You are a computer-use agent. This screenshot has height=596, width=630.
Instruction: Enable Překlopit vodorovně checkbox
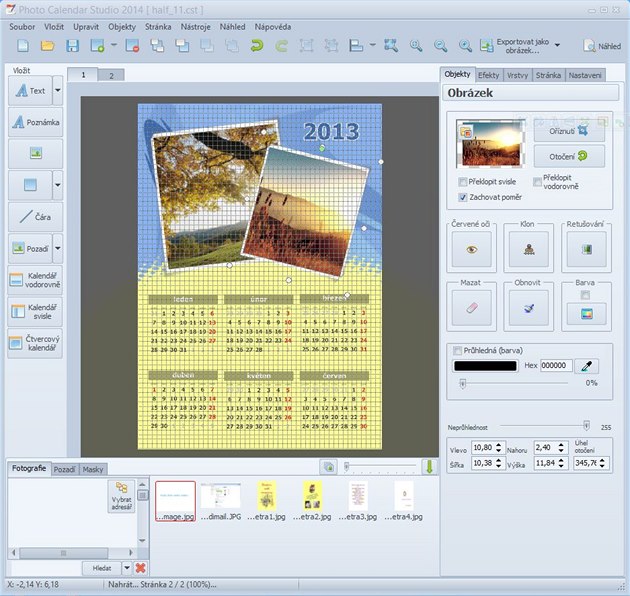[x=537, y=182]
